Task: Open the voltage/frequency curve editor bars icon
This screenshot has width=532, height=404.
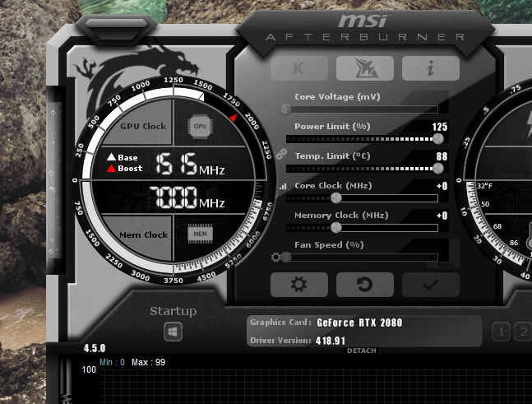Action: [x=283, y=186]
